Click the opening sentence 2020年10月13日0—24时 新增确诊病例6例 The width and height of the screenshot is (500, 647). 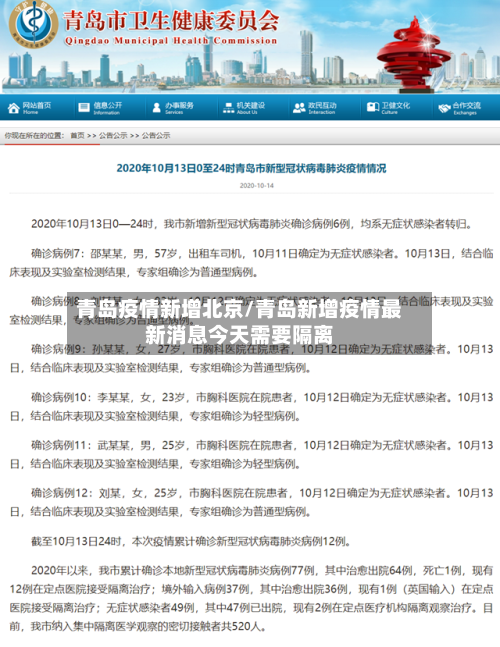pos(251,224)
